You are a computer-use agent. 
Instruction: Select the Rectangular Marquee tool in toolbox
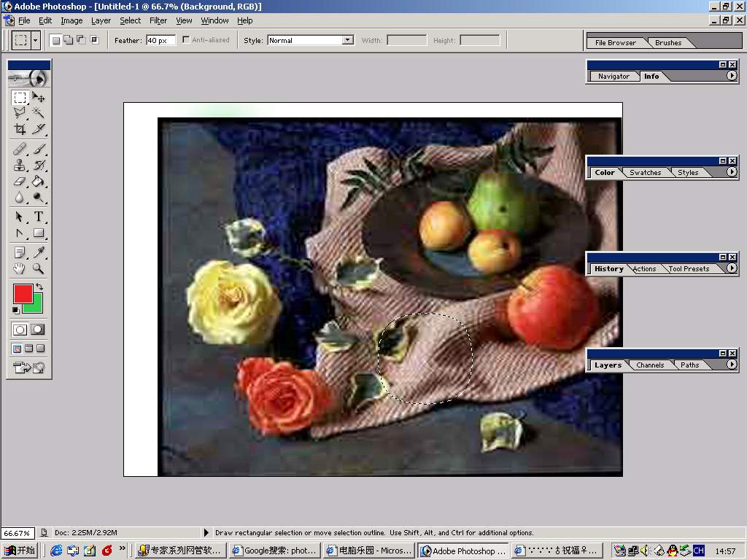(20, 98)
